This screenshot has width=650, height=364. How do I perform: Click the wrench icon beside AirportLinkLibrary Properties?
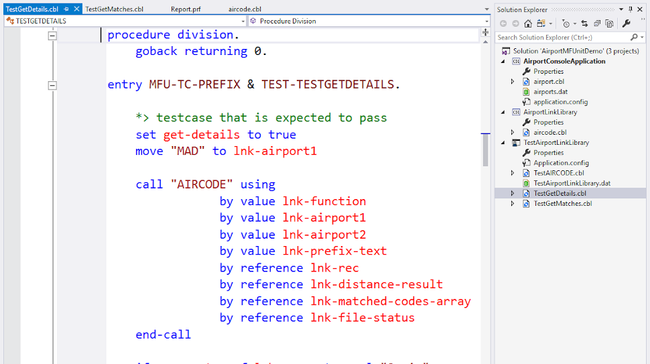click(x=526, y=122)
